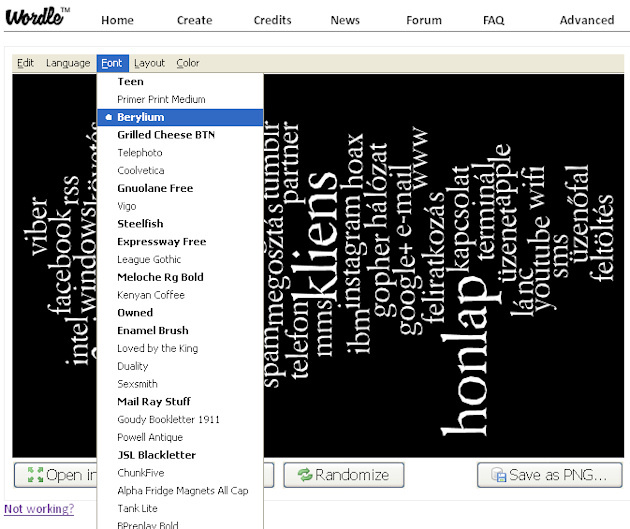Image resolution: width=630 pixels, height=529 pixels.
Task: Go to the Advanced page
Action: click(x=587, y=20)
